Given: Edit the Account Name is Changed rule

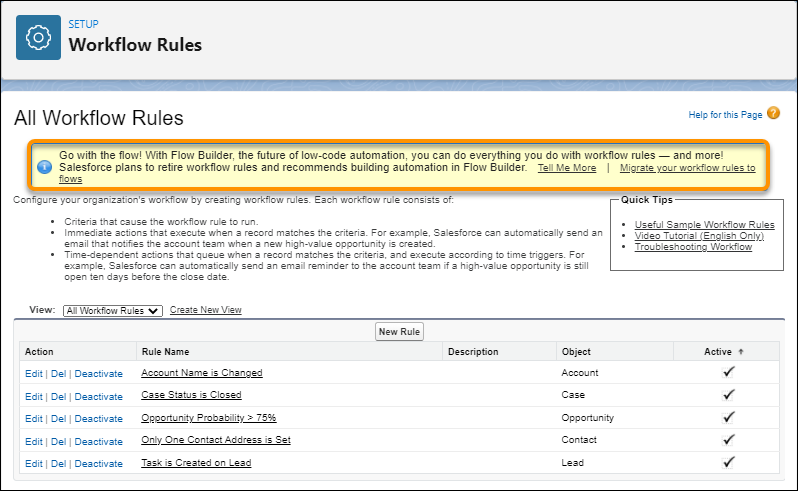Looking at the screenshot, I should pyautogui.click(x=34, y=374).
